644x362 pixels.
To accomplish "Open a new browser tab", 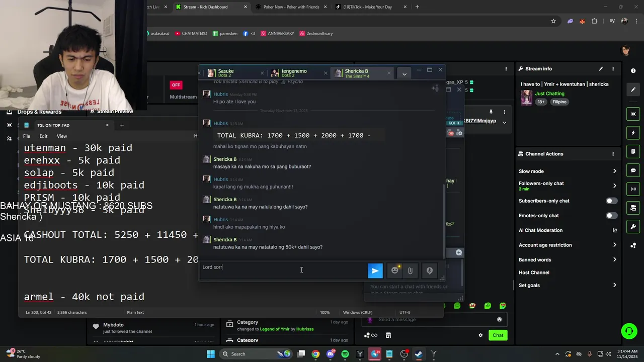I will click(x=417, y=7).
